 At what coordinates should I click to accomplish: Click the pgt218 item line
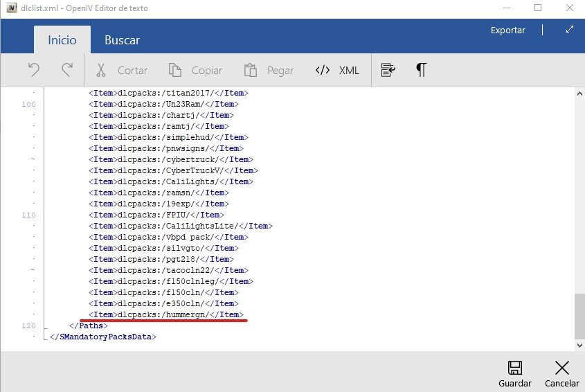161,259
